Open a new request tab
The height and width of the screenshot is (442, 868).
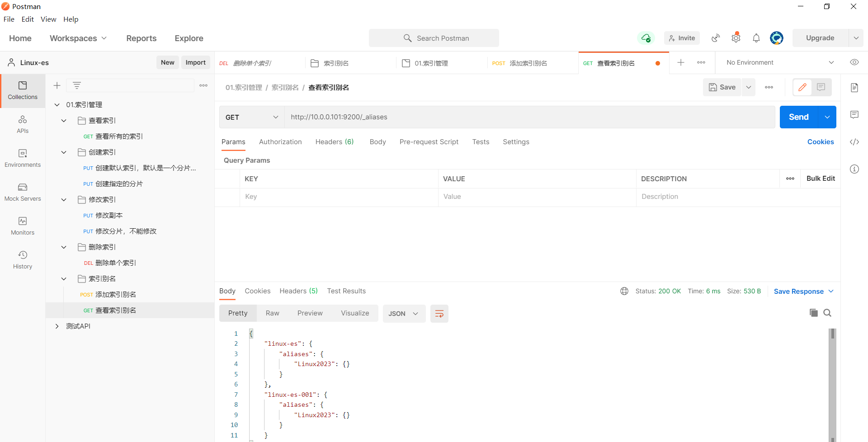click(x=681, y=62)
